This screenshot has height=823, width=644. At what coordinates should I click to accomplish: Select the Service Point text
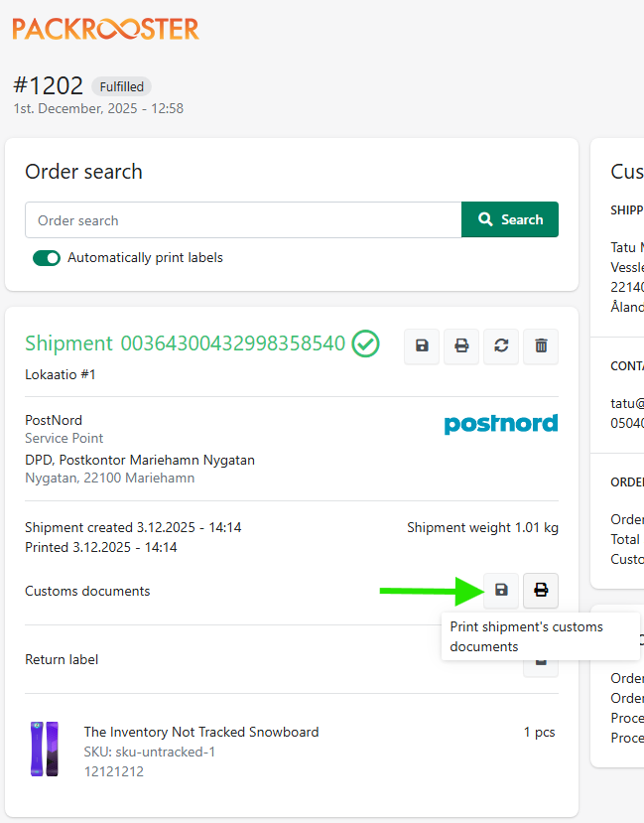click(64, 438)
